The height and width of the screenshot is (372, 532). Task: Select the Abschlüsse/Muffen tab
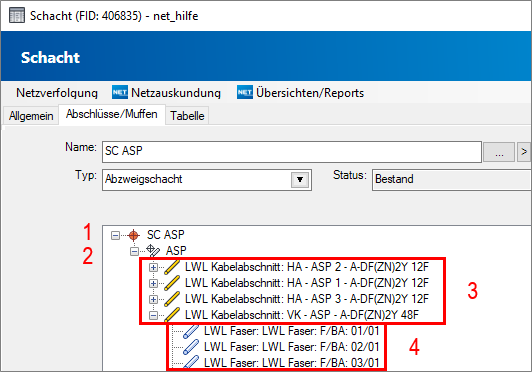click(112, 114)
